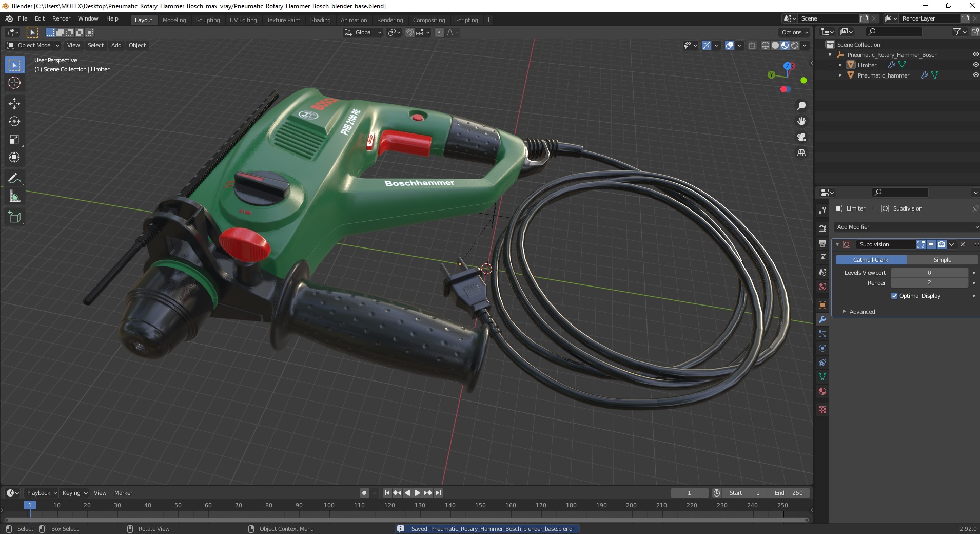
Task: Jump to the end frame
Action: [438, 493]
